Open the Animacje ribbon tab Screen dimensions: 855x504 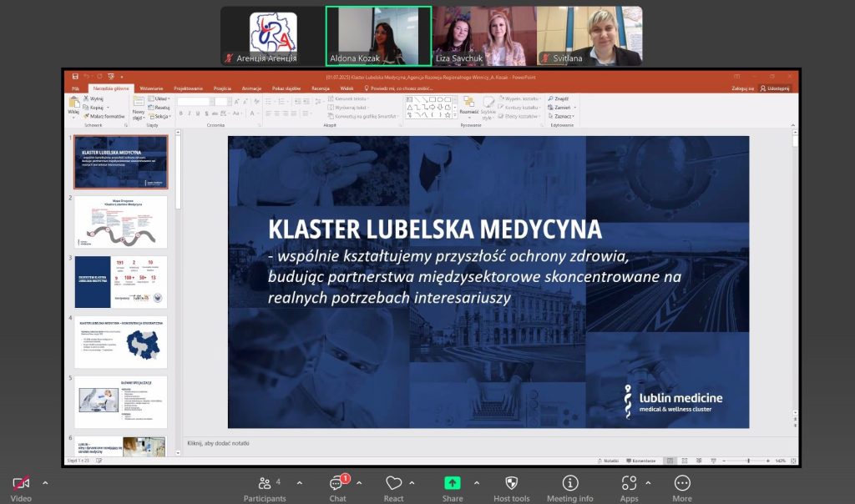(251, 88)
